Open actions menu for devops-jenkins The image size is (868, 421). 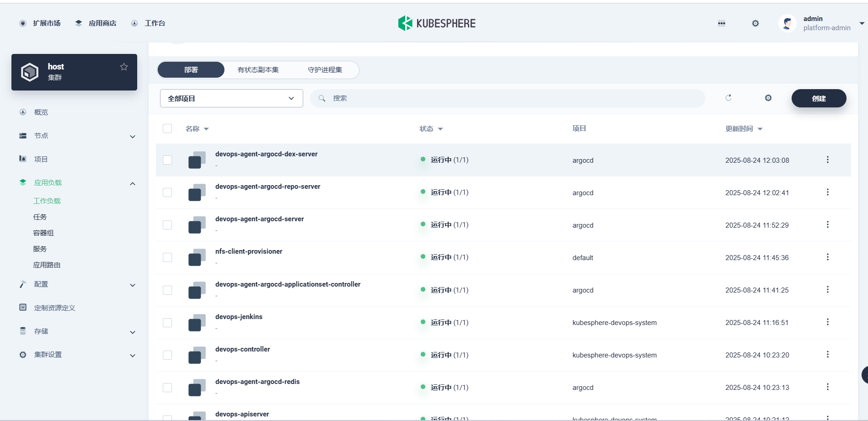(827, 322)
